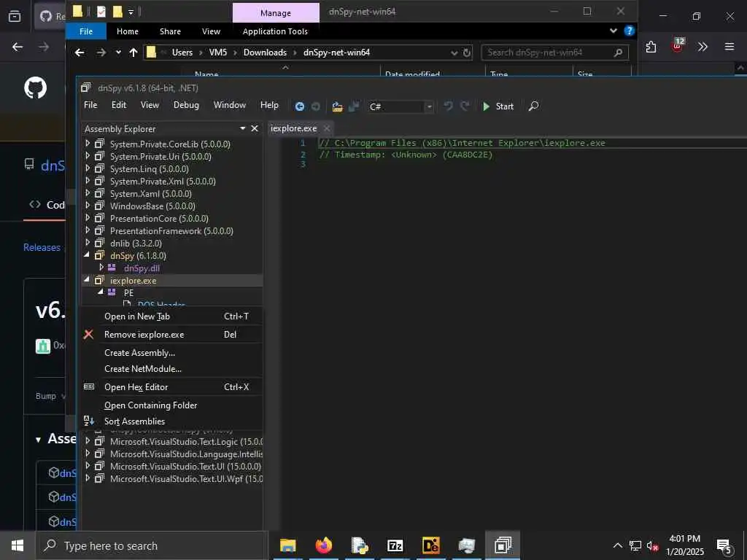
Task: Click the Search dnSpy-net-win64 box
Action: pyautogui.click(x=555, y=52)
